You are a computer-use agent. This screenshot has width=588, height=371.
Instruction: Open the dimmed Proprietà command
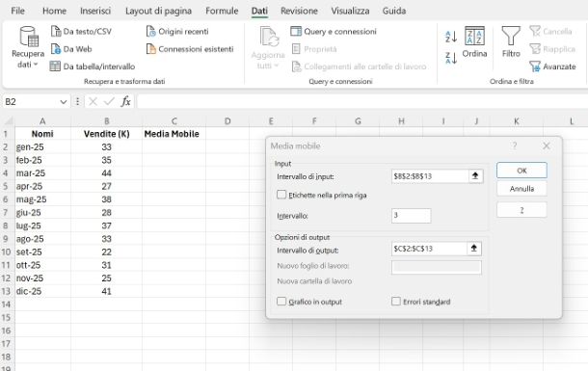[314, 49]
